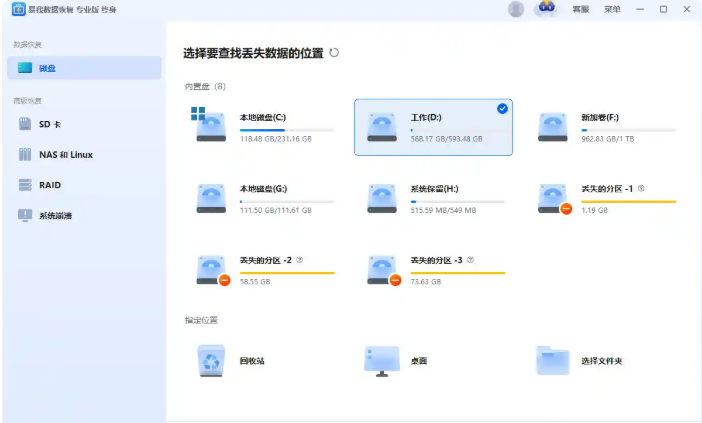Click the RAID disks icon in sidebar
Image resolution: width=702 pixels, height=423 pixels.
[x=25, y=185]
